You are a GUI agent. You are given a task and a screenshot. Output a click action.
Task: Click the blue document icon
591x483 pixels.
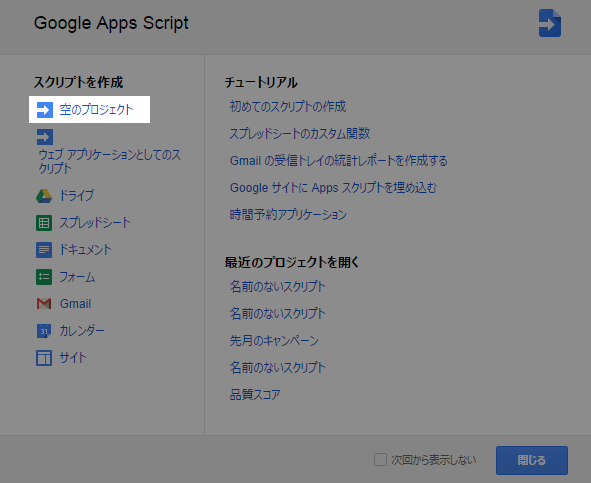click(x=44, y=250)
